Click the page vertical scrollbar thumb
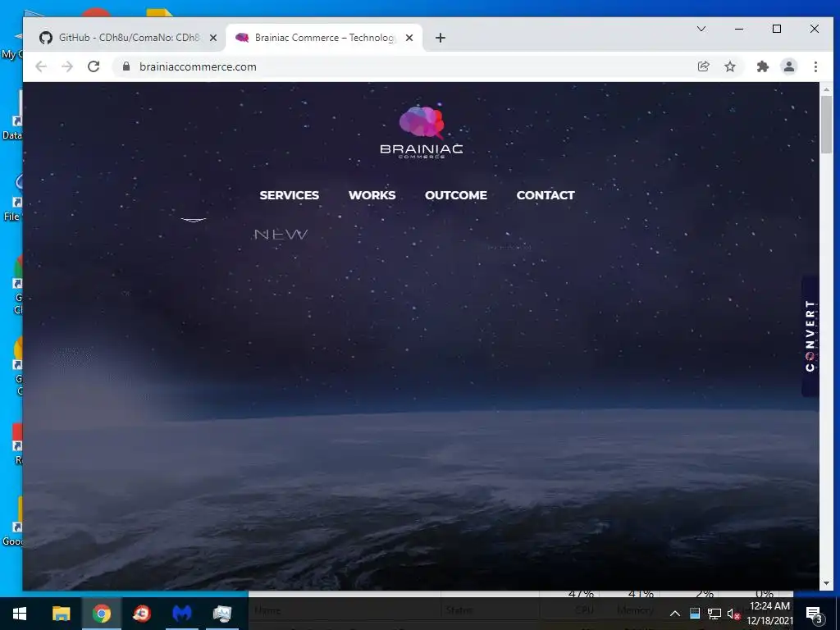The width and height of the screenshot is (840, 630). 826,125
